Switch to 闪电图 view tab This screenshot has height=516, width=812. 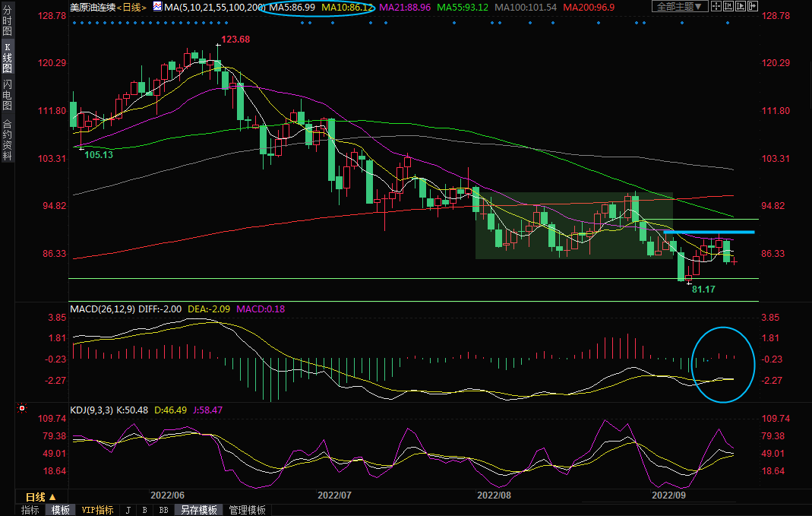(7, 94)
